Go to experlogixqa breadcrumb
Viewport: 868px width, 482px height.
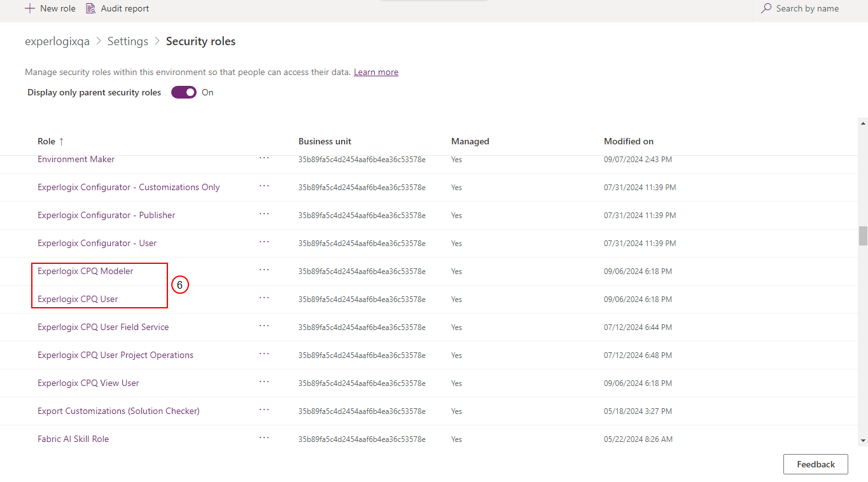[x=57, y=41]
